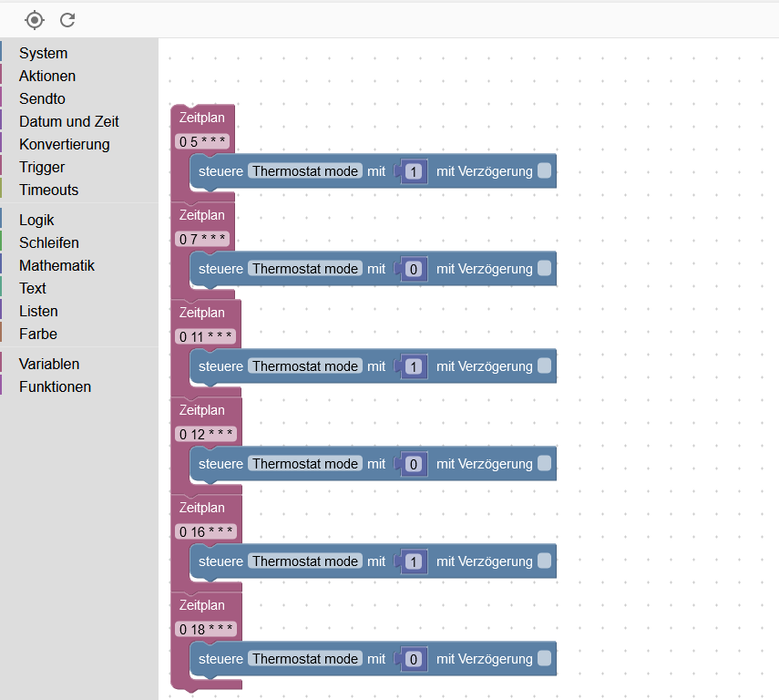Tick delay checkbox in the 0 18 schedule block
This screenshot has height=700, width=779.
[x=545, y=658]
